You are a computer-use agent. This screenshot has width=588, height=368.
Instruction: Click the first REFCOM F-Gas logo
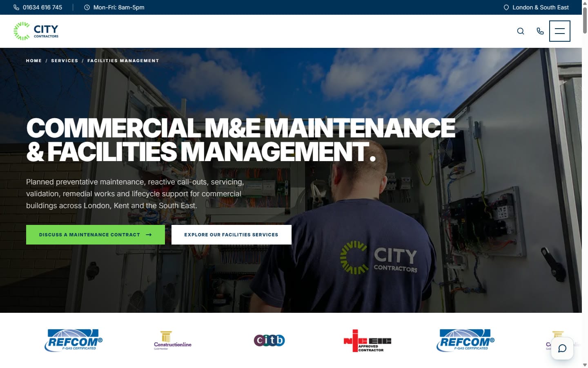pyautogui.click(x=73, y=340)
